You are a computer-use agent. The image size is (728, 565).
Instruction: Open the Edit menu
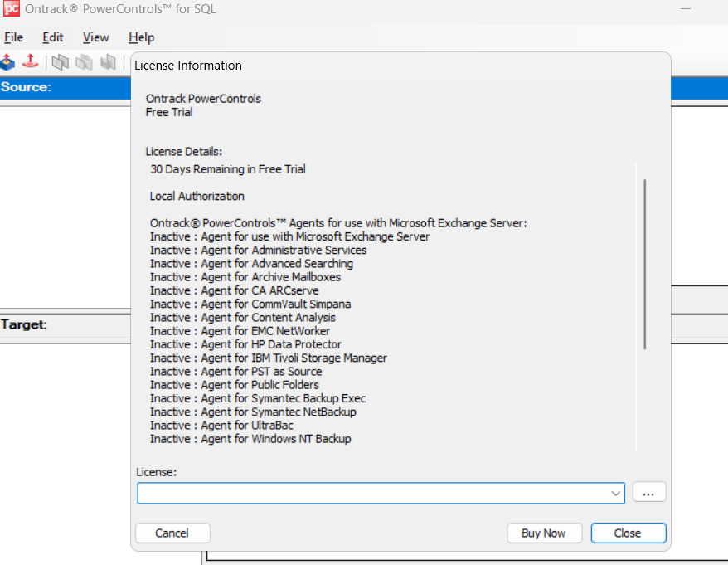[x=53, y=37]
